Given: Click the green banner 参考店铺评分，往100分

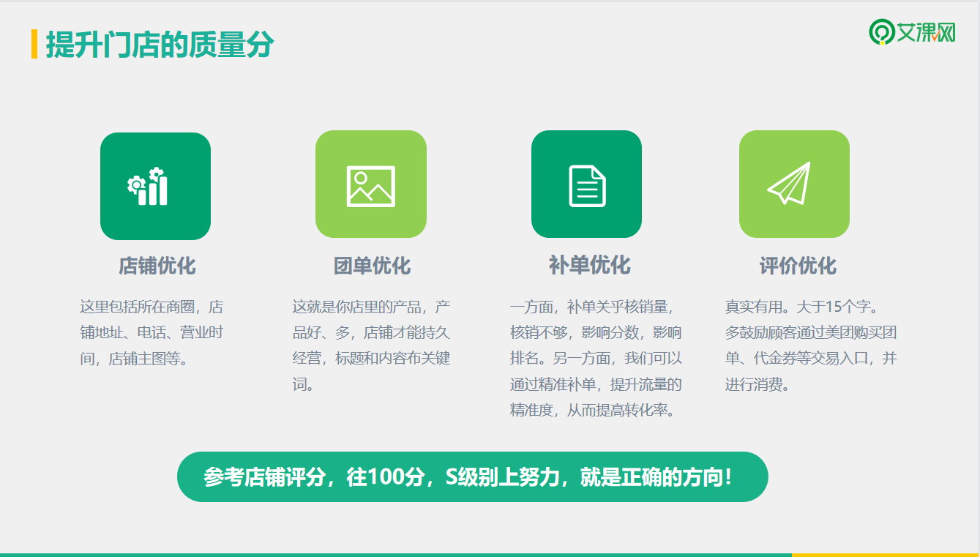Looking at the screenshot, I should click(472, 477).
